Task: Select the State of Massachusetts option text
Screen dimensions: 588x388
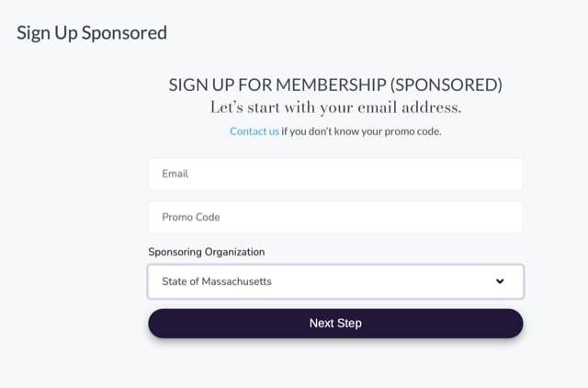Action: pos(217,281)
